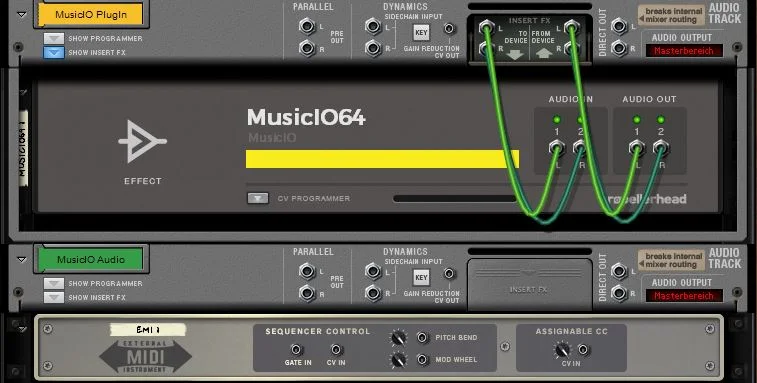Toggle Show Insert FX on MusicIO PlugIn track

coord(54,52)
